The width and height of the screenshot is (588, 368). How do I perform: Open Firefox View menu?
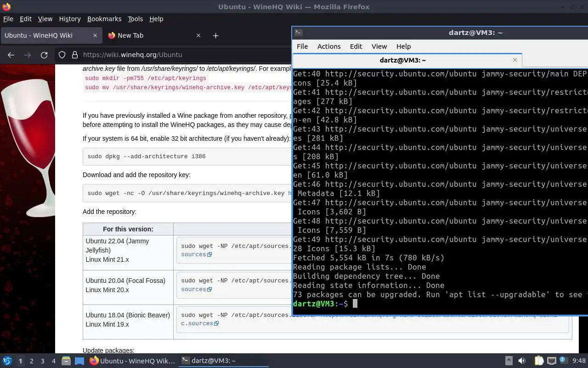coord(45,19)
